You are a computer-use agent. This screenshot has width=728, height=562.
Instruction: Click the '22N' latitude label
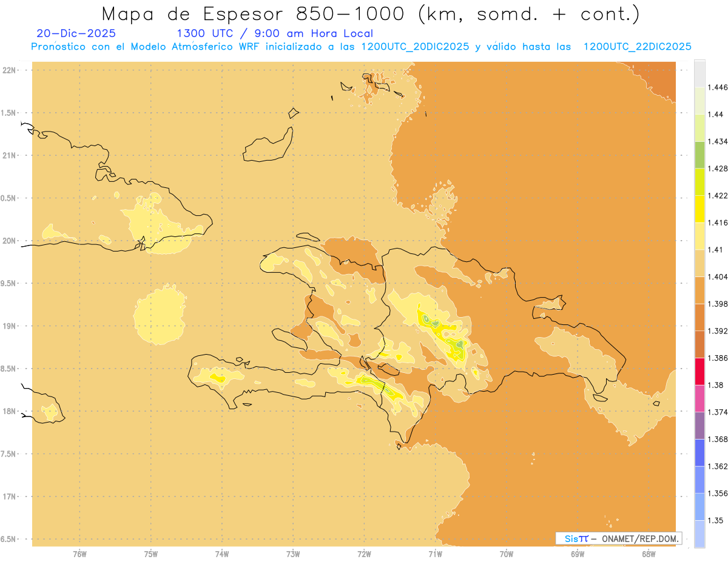click(9, 70)
